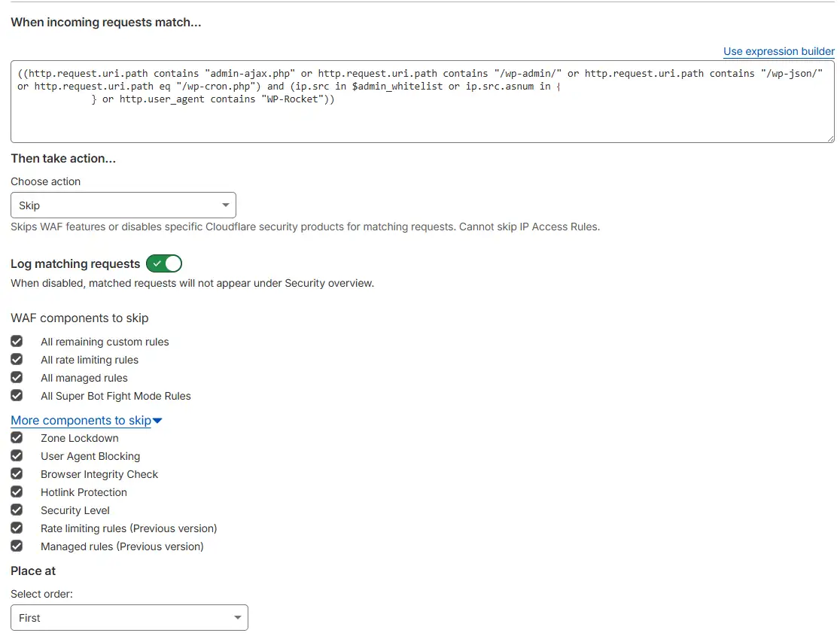The height and width of the screenshot is (633, 840).
Task: Grab the expression text area resize handle
Action: coord(830,138)
